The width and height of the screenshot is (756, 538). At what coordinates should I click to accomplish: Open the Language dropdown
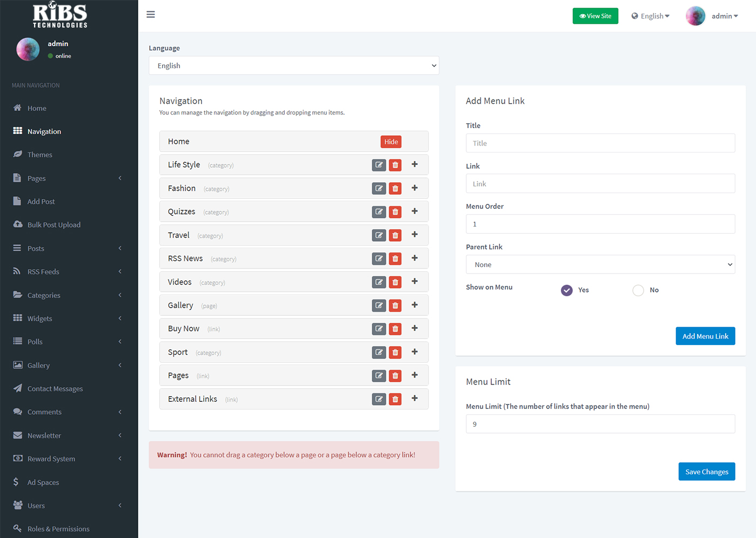pyautogui.click(x=293, y=65)
